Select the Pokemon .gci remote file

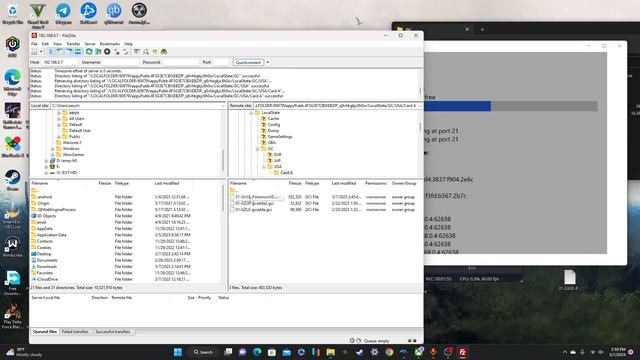tap(255, 197)
